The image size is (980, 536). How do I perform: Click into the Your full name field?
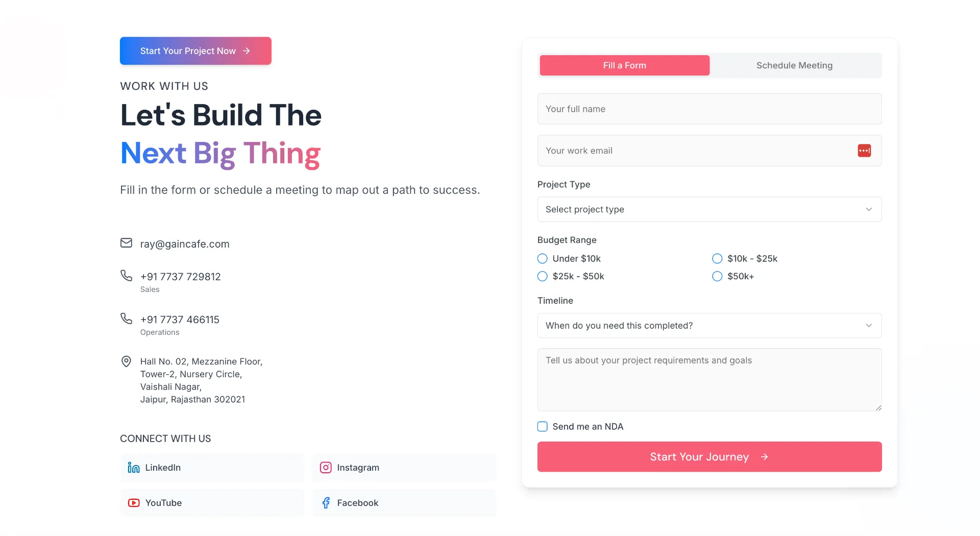[x=709, y=109]
